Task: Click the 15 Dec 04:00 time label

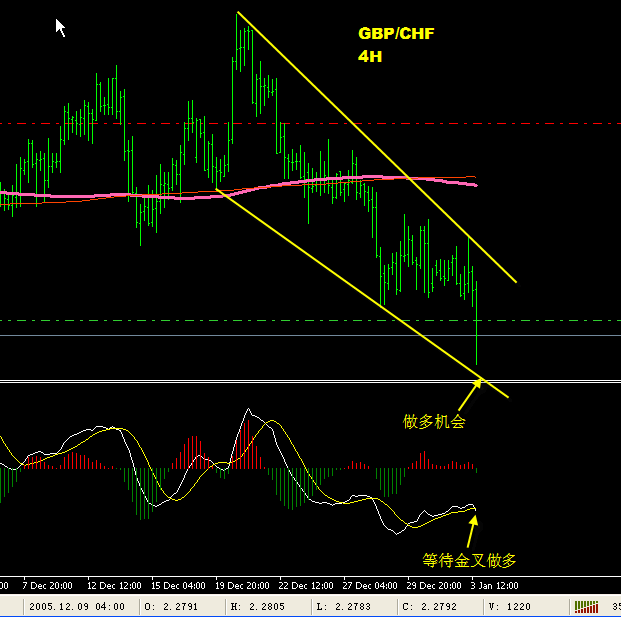Action: point(178,585)
